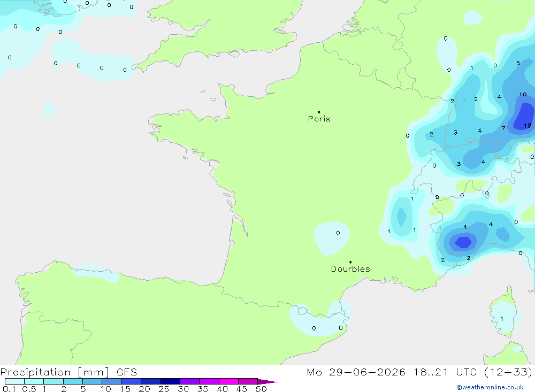Click the '45' legend scale label

tap(242, 389)
